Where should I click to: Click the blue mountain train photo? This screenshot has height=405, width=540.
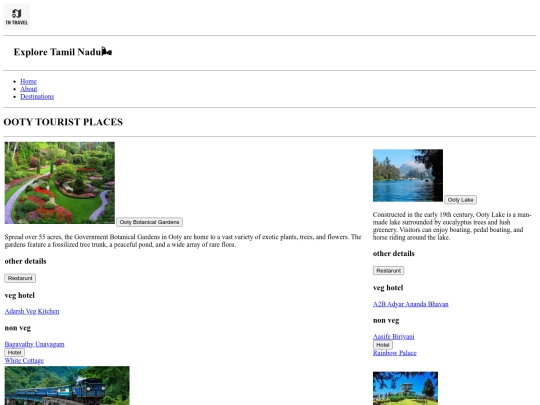[x=67, y=385]
